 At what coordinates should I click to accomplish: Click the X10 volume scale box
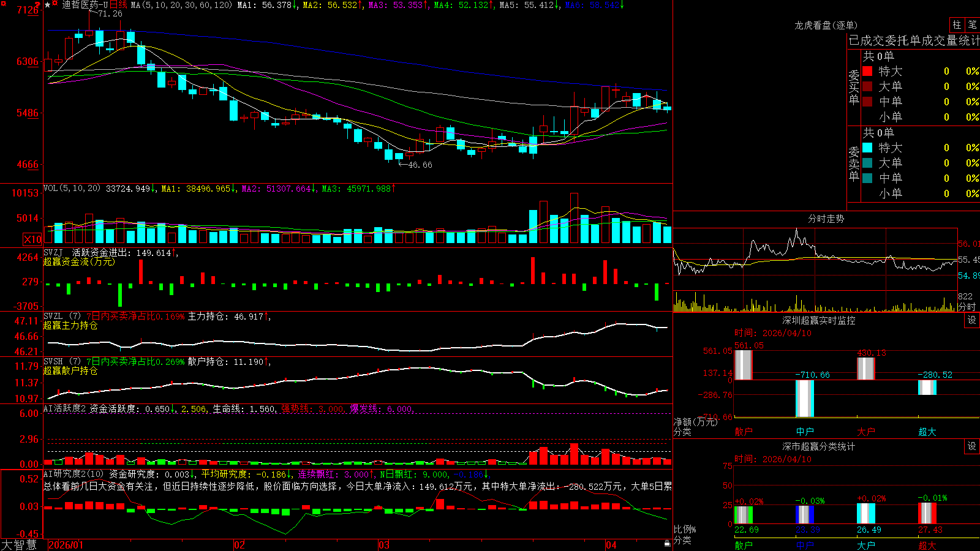click(x=32, y=239)
